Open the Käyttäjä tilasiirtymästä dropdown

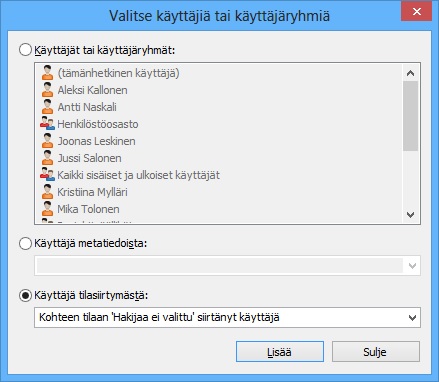click(227, 317)
